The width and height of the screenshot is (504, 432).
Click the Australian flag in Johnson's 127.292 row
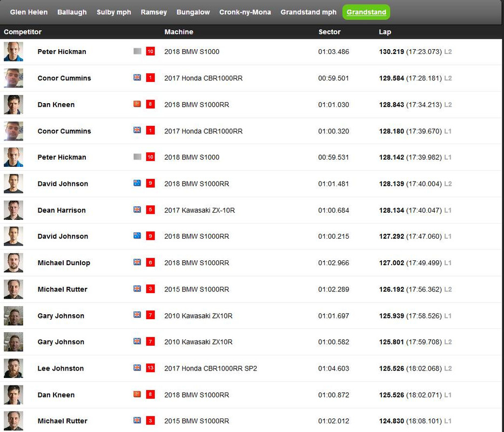coord(137,235)
